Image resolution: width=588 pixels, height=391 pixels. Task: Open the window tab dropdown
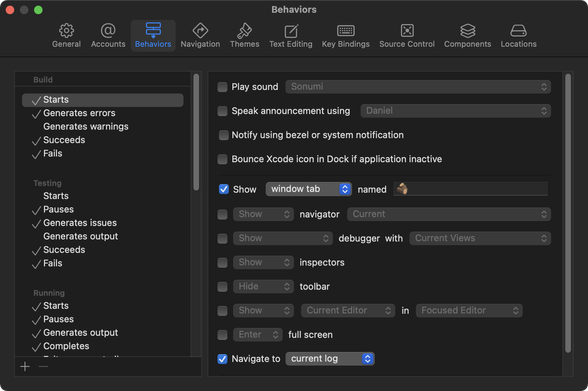pyautogui.click(x=309, y=189)
